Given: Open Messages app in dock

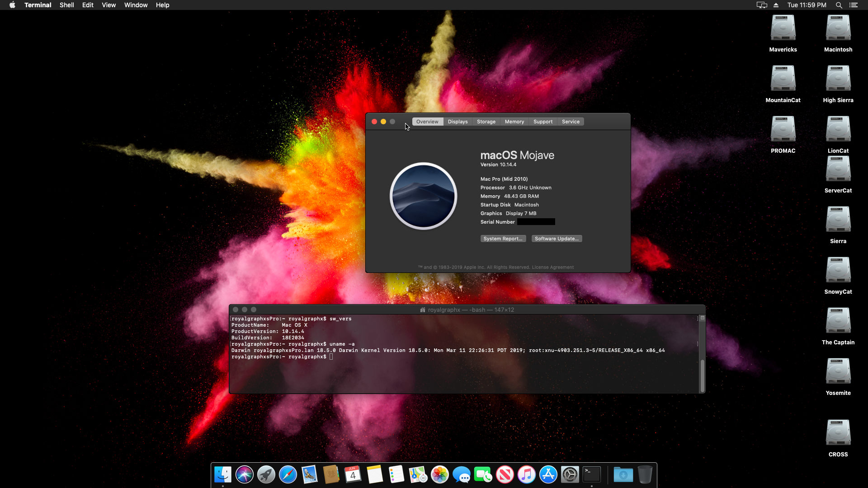Looking at the screenshot, I should [462, 475].
